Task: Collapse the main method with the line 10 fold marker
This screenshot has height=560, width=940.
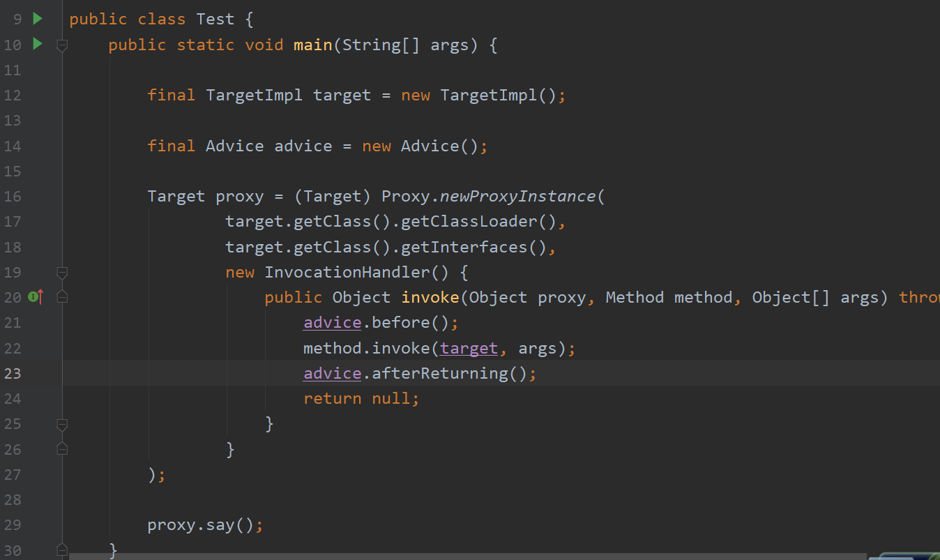Action: coord(62,45)
